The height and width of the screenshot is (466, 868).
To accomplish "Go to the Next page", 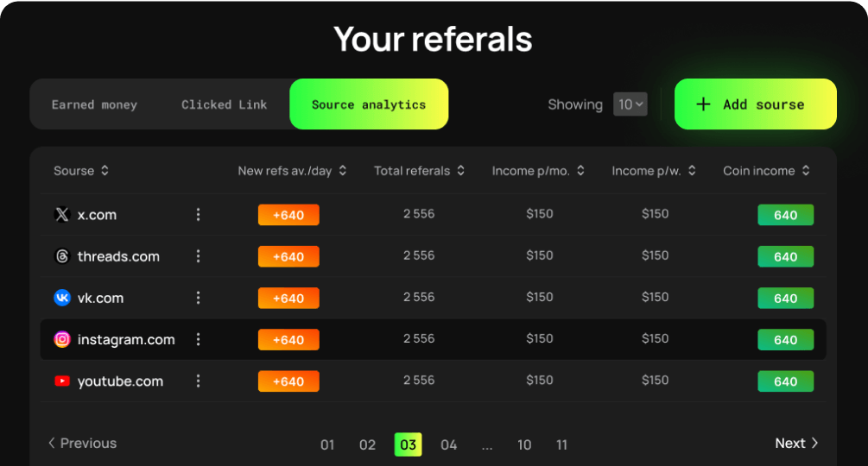I will tap(796, 444).
